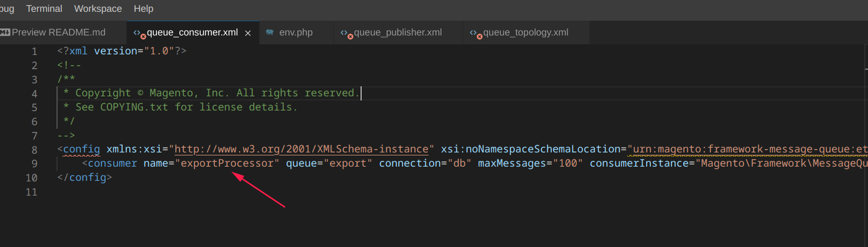Click the Markdown icon on Preview README.md tab

point(5,32)
